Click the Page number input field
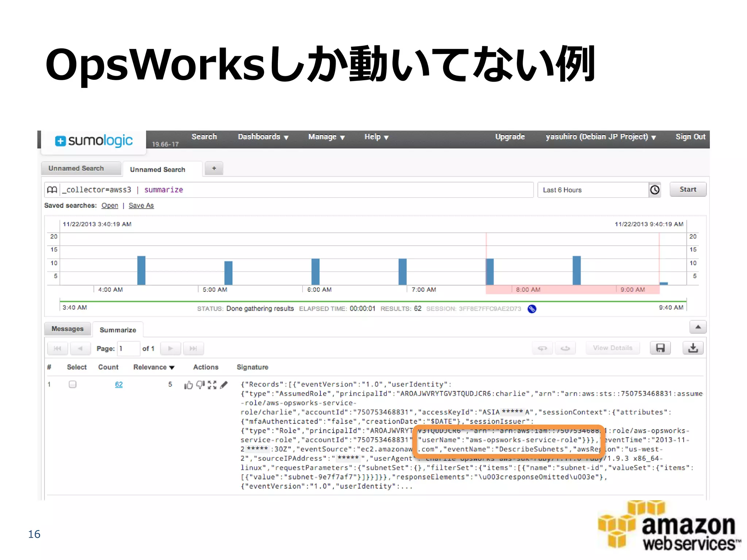 pyautogui.click(x=128, y=349)
